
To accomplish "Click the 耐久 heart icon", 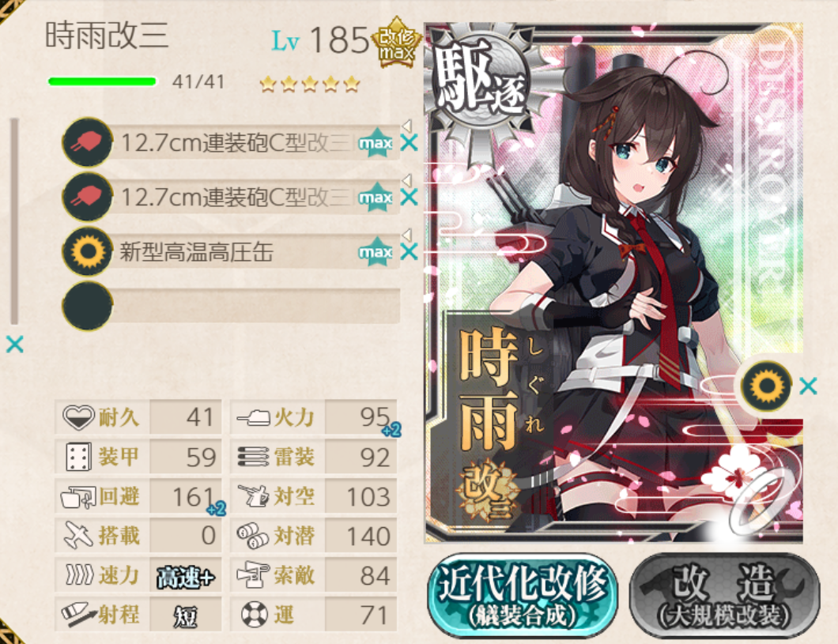I will [x=78, y=417].
